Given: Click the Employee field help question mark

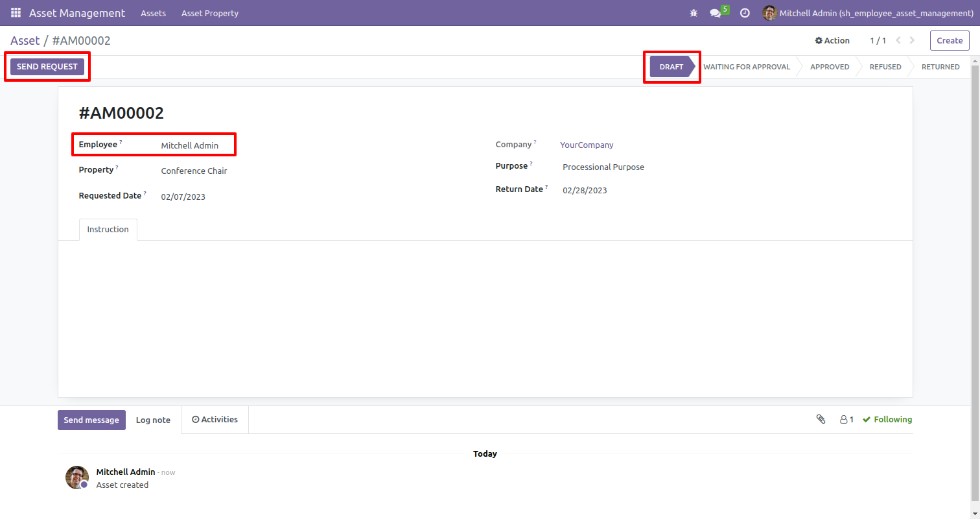Looking at the screenshot, I should tap(121, 142).
